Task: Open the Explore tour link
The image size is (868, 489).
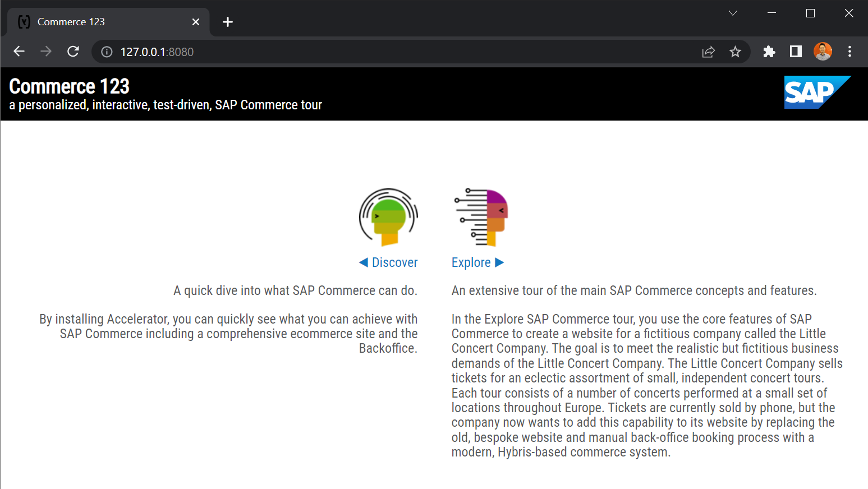Action: click(x=478, y=262)
